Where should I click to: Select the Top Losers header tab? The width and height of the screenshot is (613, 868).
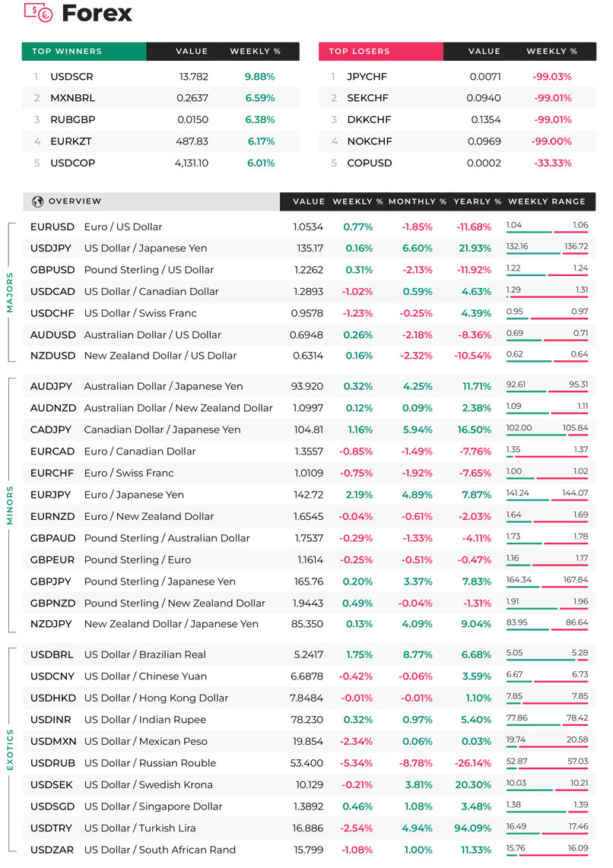[x=381, y=52]
